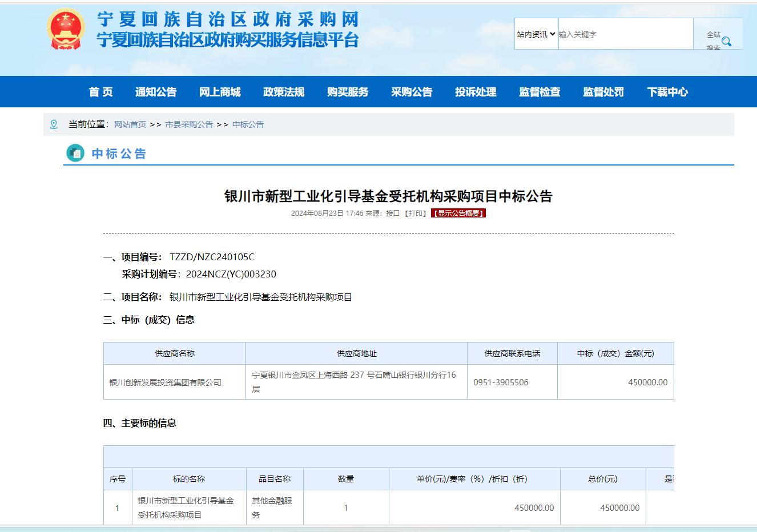Open 监督处罚 navigation item

[603, 92]
